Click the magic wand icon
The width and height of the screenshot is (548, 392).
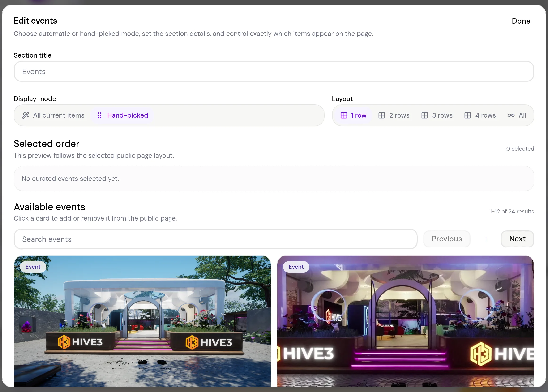(x=26, y=115)
